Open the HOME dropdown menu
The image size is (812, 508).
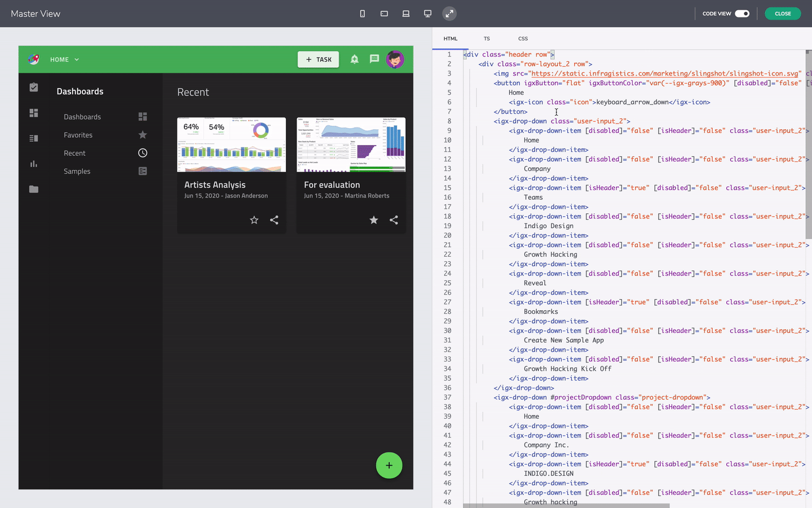64,59
